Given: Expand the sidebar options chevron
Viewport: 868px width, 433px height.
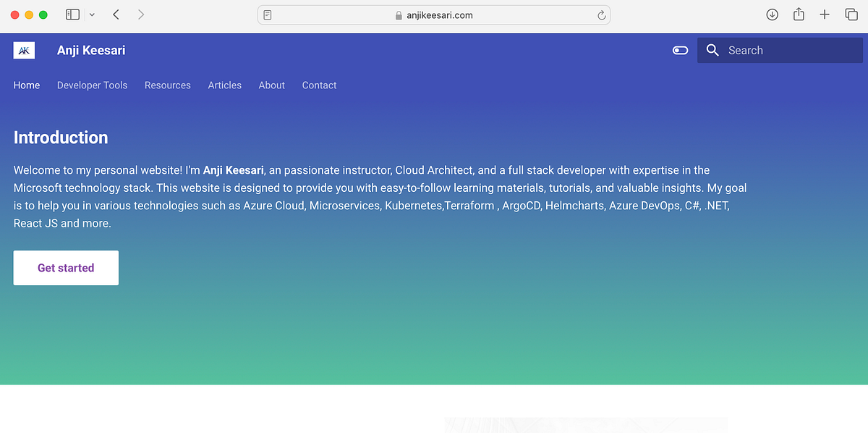Looking at the screenshot, I should (x=91, y=14).
